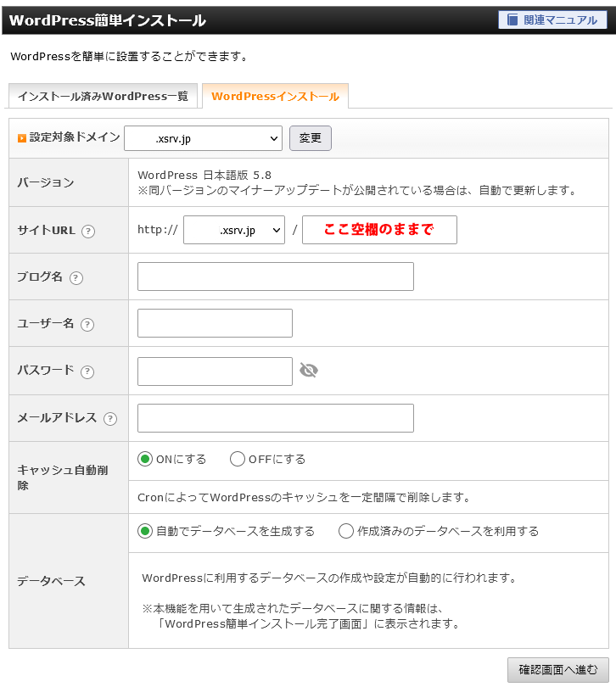Choose 作成済みのデータベースを利用する radio option
The image size is (616, 687).
(x=346, y=531)
